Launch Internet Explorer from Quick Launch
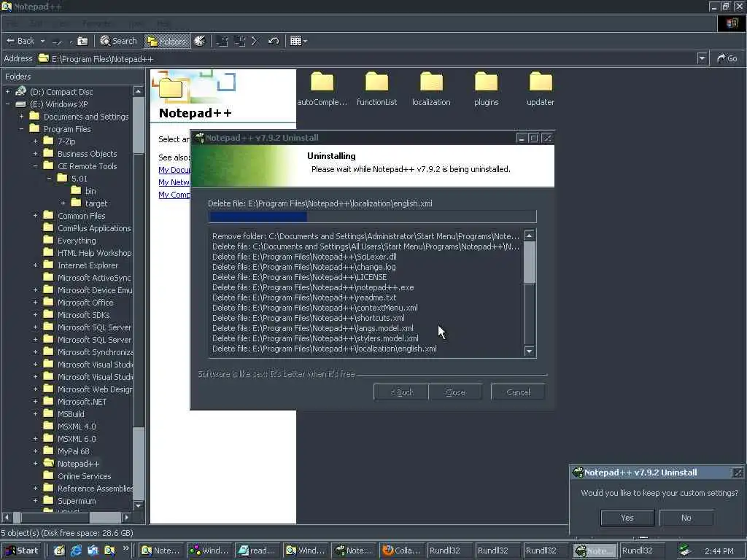 tap(76, 551)
